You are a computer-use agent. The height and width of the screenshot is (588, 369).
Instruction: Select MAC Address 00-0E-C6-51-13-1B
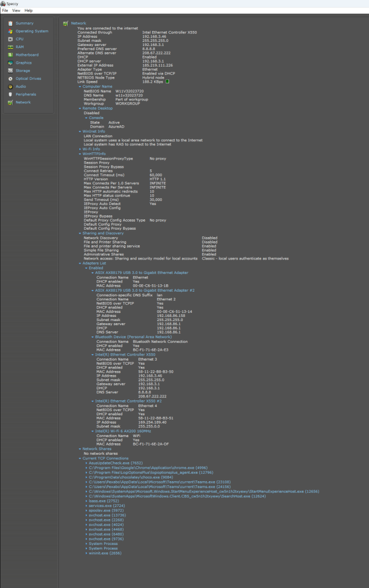tap(151, 286)
